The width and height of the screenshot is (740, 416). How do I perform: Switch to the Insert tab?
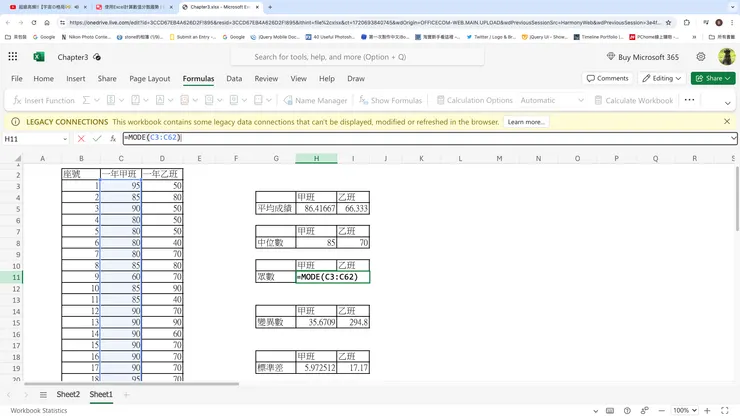pyautogui.click(x=76, y=78)
